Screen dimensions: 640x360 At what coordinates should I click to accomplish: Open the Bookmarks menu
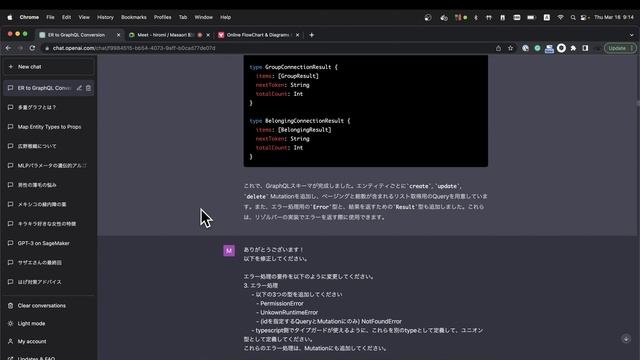(134, 17)
